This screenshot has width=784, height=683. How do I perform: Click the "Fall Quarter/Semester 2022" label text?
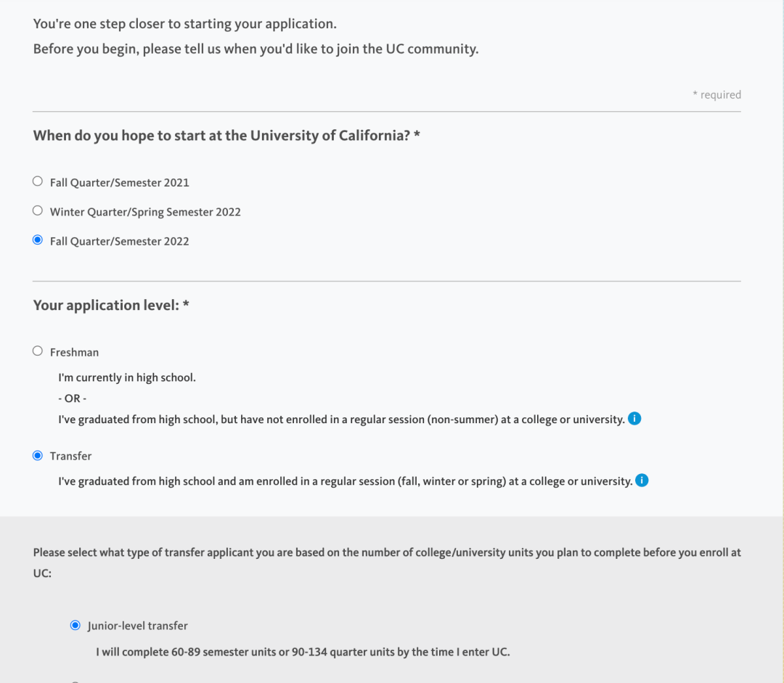point(119,242)
